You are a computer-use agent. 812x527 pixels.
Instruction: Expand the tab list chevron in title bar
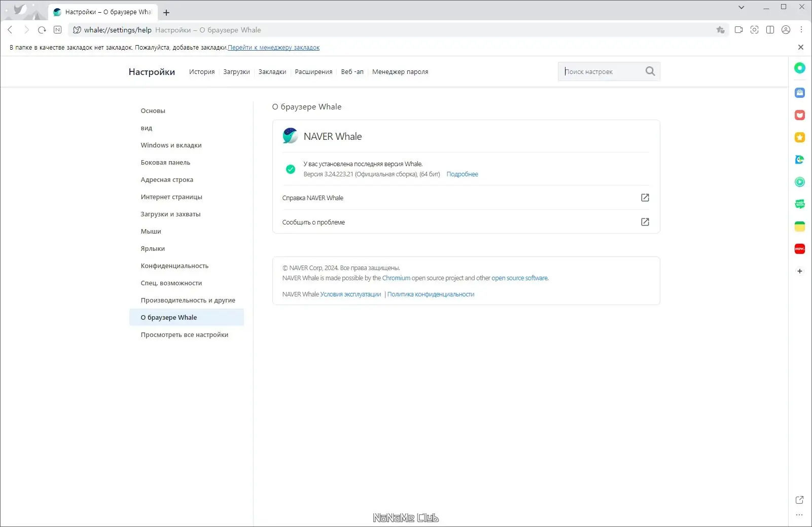coord(742,7)
